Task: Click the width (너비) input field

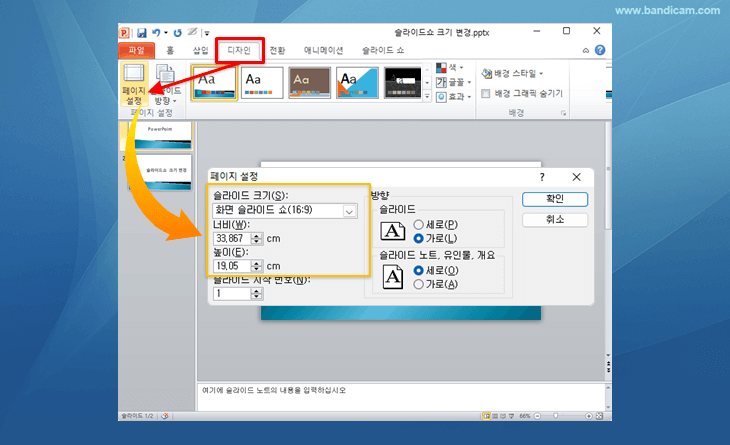Action: (232, 239)
